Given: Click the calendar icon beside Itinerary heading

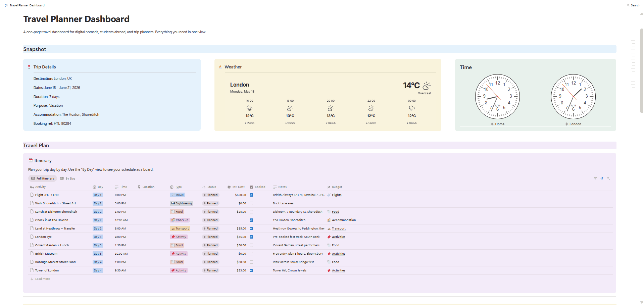Looking at the screenshot, I should pos(31,160).
